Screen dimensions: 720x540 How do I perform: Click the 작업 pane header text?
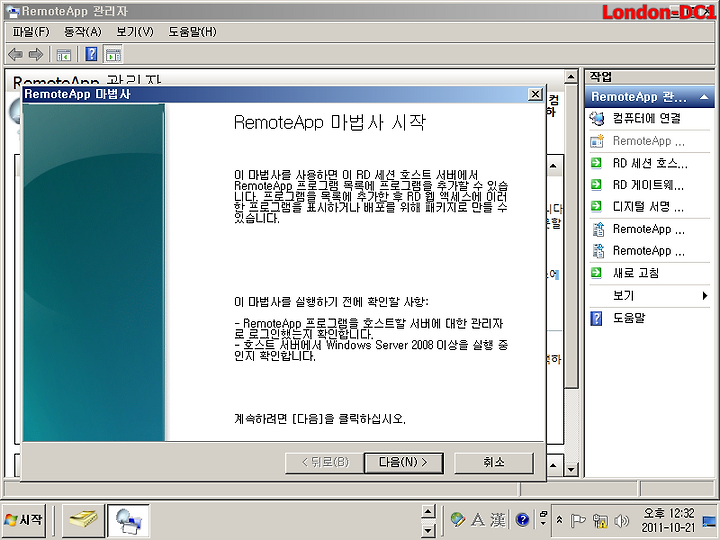pos(601,77)
